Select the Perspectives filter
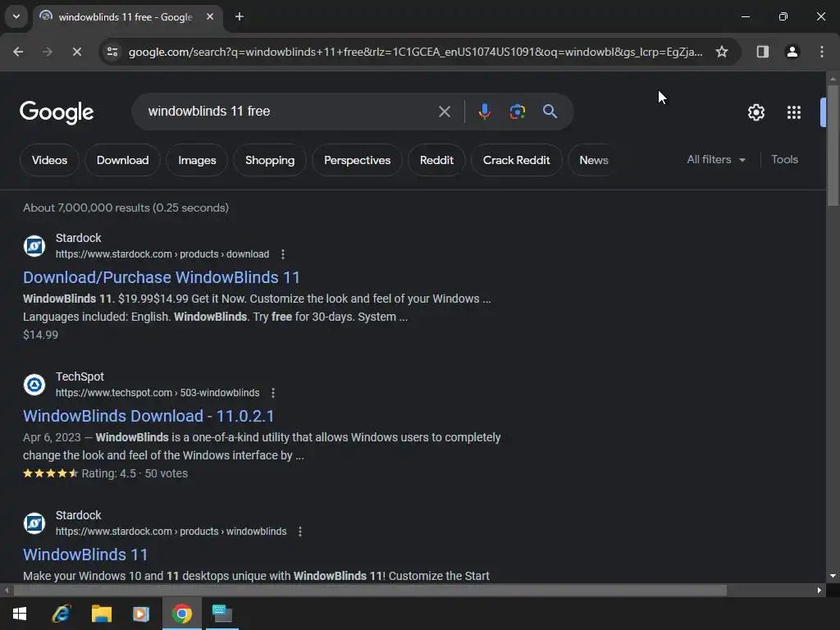The image size is (840, 630). (358, 160)
